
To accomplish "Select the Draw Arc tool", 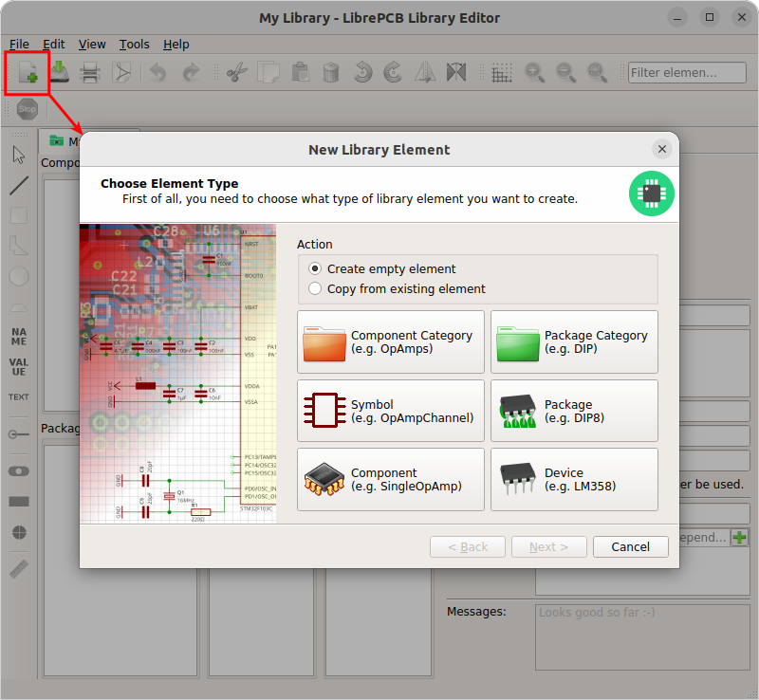I will tap(19, 307).
